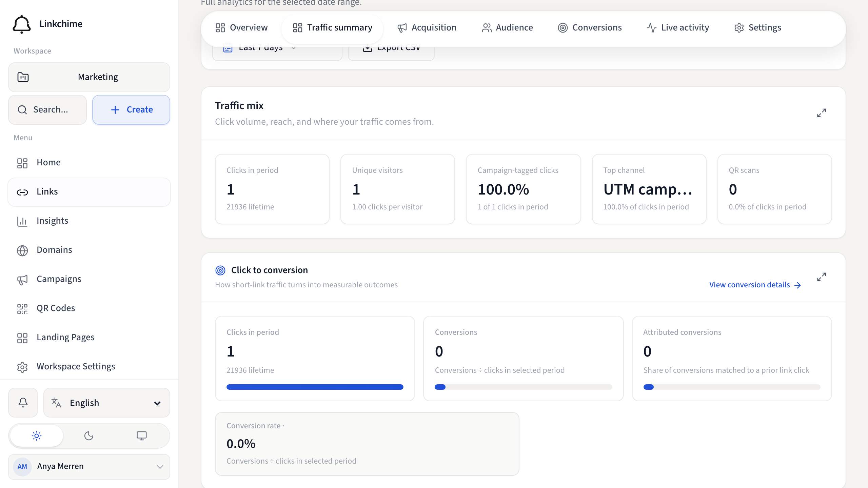Follow the View conversion details link
The image size is (868, 488).
coord(755,285)
